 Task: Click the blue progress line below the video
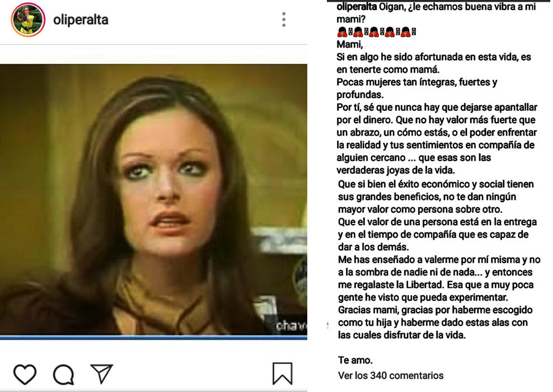153,338
